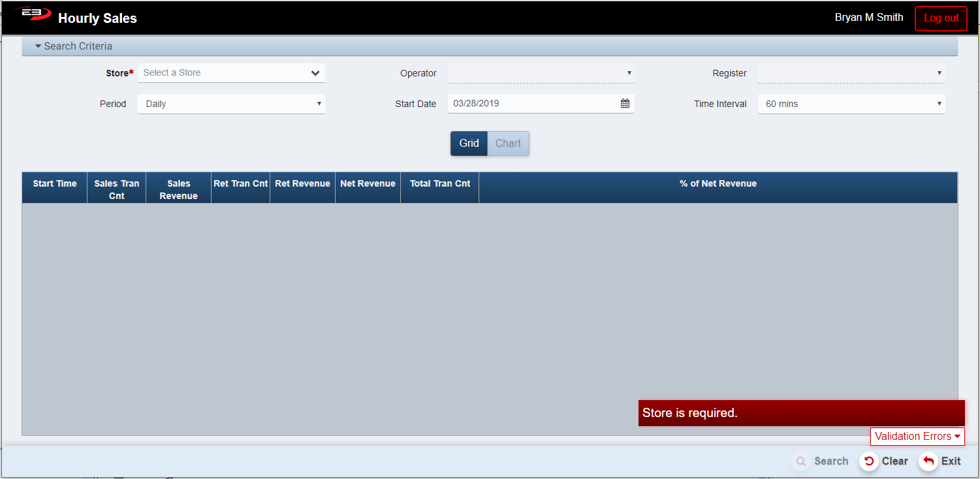980x479 pixels.
Task: Switch to Chart view
Action: coord(508,144)
